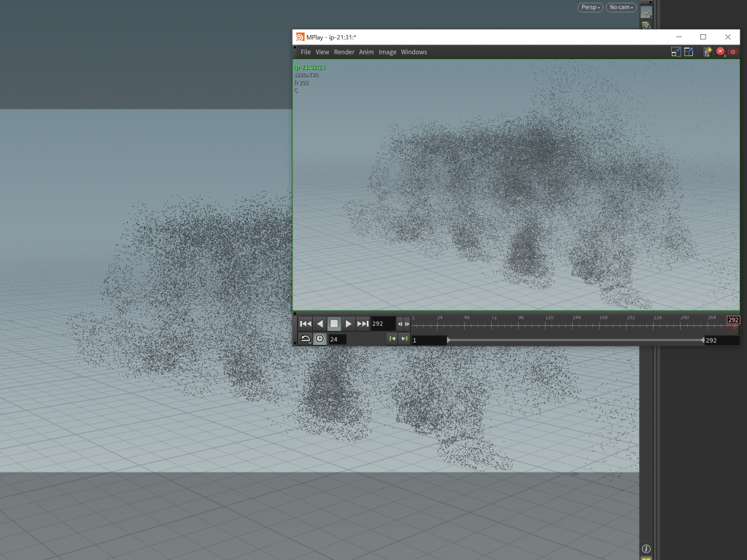Open the Anim menu in MPlay
This screenshot has width=747, height=560.
point(366,52)
